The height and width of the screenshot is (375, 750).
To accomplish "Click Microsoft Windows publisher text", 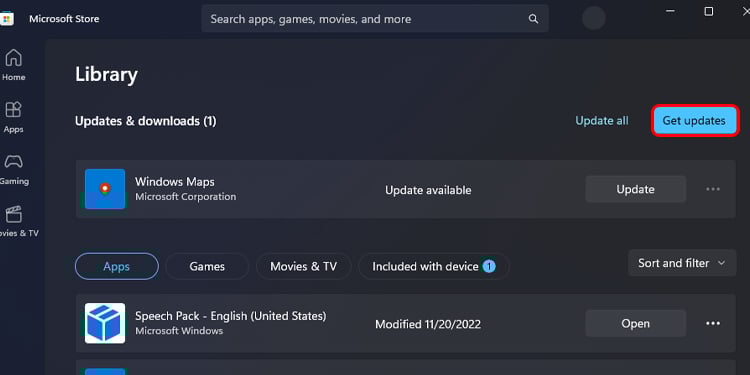I will pyautogui.click(x=179, y=331).
